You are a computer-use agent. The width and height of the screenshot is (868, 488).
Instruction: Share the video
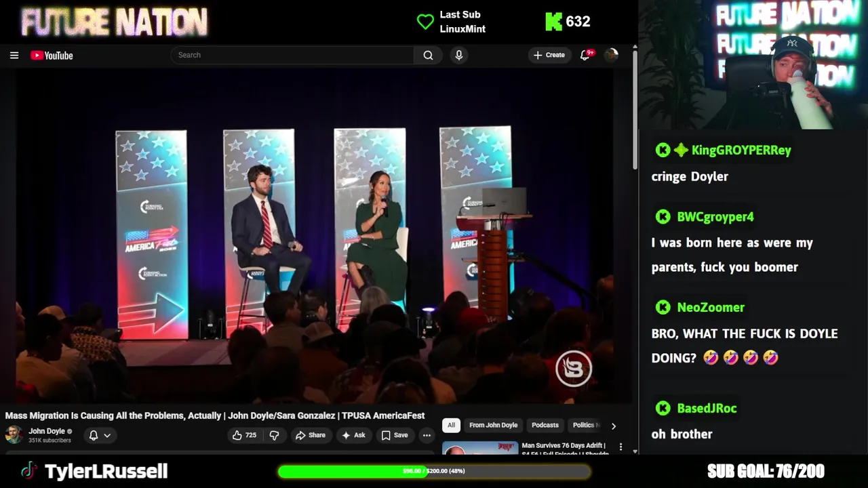[311, 435]
